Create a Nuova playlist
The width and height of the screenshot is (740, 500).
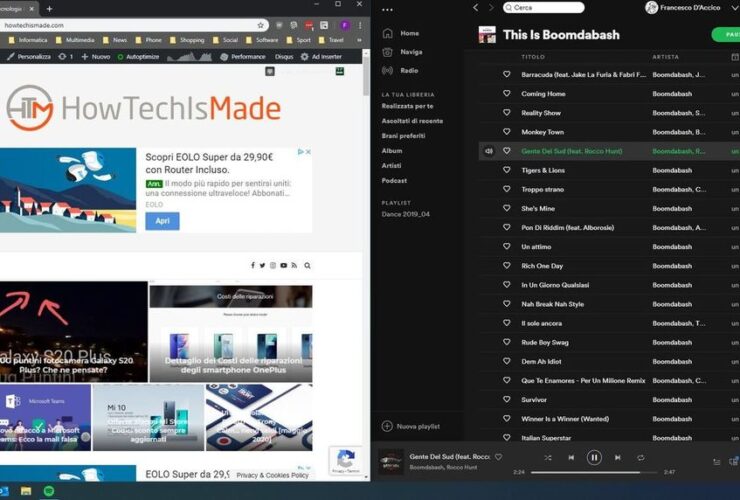coord(411,426)
